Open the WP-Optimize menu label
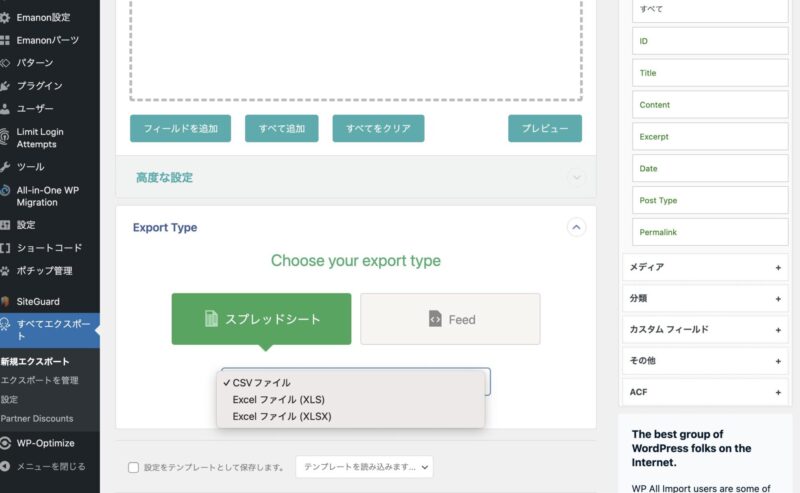The image size is (800, 493). tap(45, 443)
